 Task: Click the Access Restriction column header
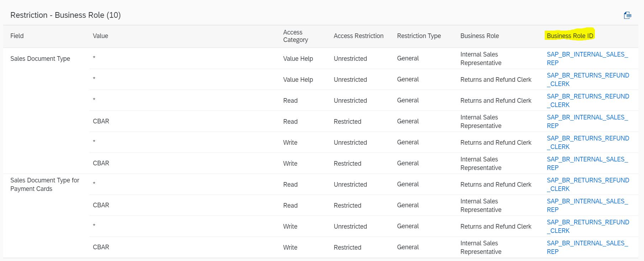359,36
